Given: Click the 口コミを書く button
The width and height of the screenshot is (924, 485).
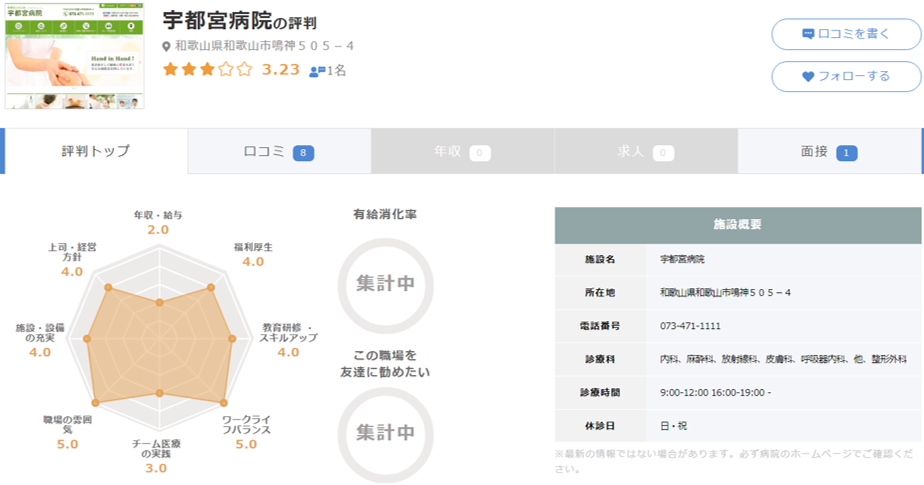Looking at the screenshot, I should tap(846, 34).
